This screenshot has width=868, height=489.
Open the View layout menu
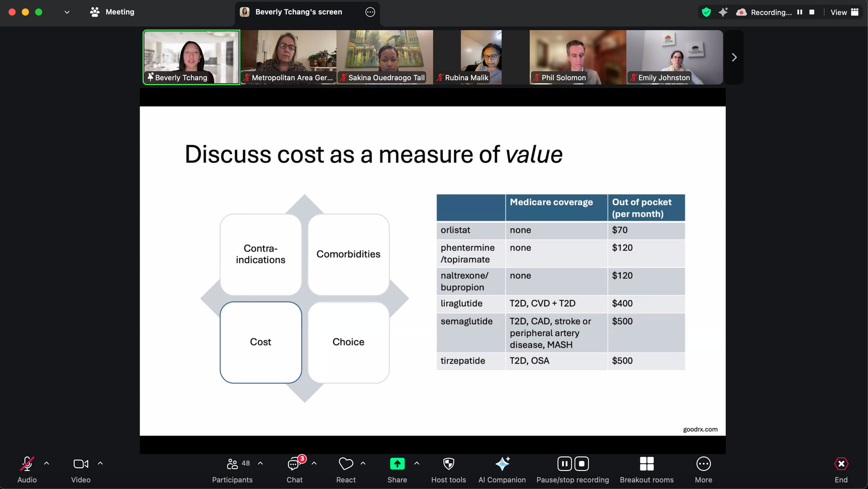click(844, 12)
